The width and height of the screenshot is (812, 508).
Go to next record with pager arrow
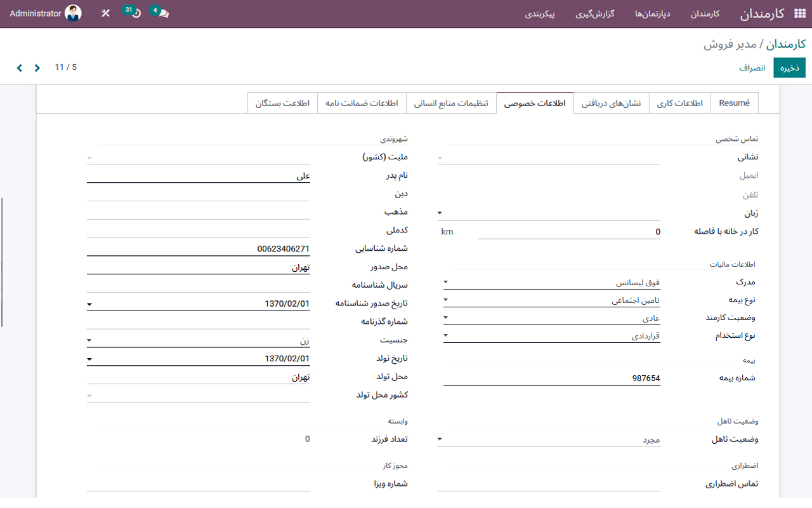tap(19, 67)
